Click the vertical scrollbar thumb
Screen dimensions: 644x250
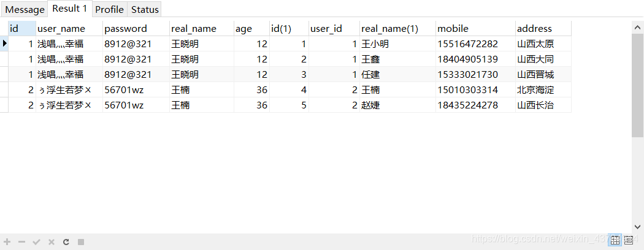coord(637,86)
